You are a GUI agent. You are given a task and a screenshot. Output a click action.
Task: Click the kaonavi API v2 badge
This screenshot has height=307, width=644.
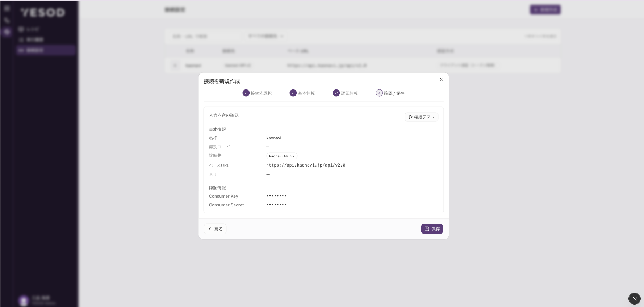(282, 156)
